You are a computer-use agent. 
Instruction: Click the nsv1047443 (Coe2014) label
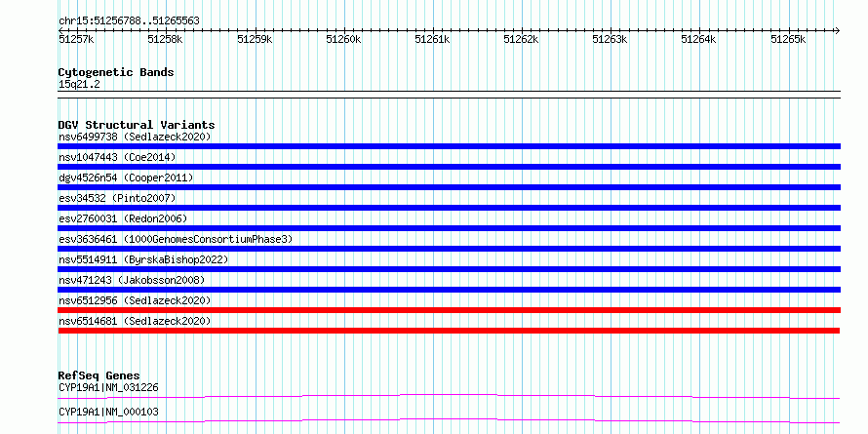tap(117, 157)
